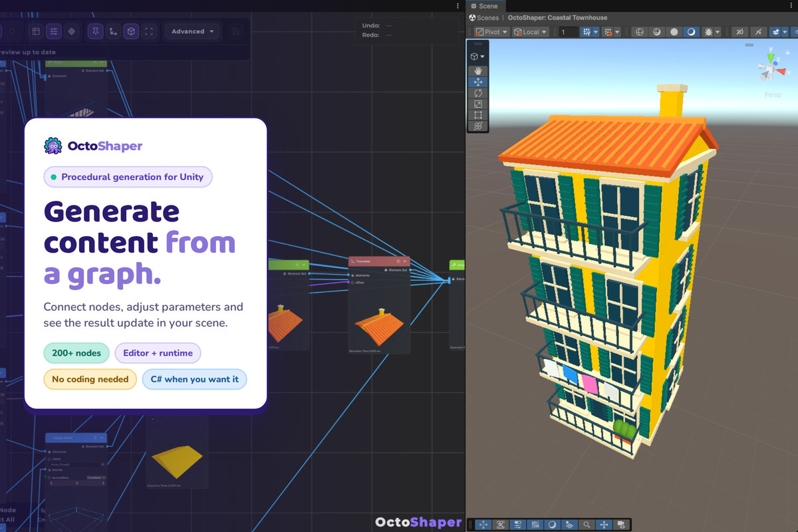Viewport: 798px width, 532px height.
Task: Click the bottom overlay move tools icon
Action: pos(483,525)
